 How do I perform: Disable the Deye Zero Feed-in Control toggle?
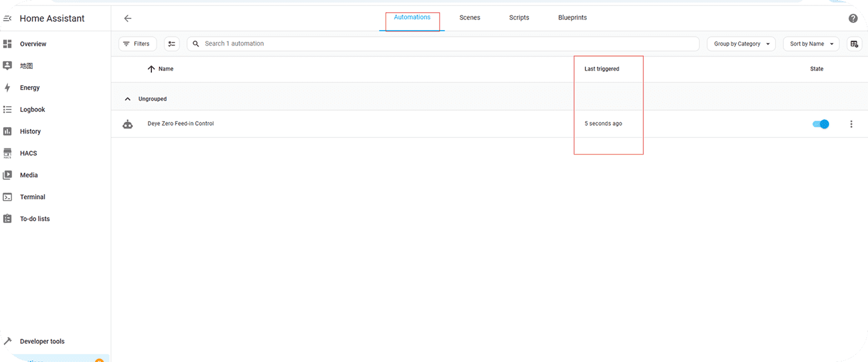click(821, 124)
